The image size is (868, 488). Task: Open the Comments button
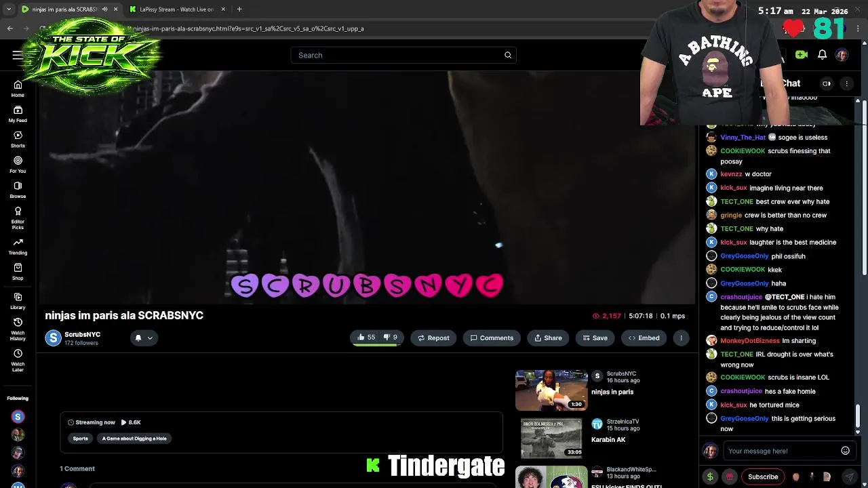[492, 338]
